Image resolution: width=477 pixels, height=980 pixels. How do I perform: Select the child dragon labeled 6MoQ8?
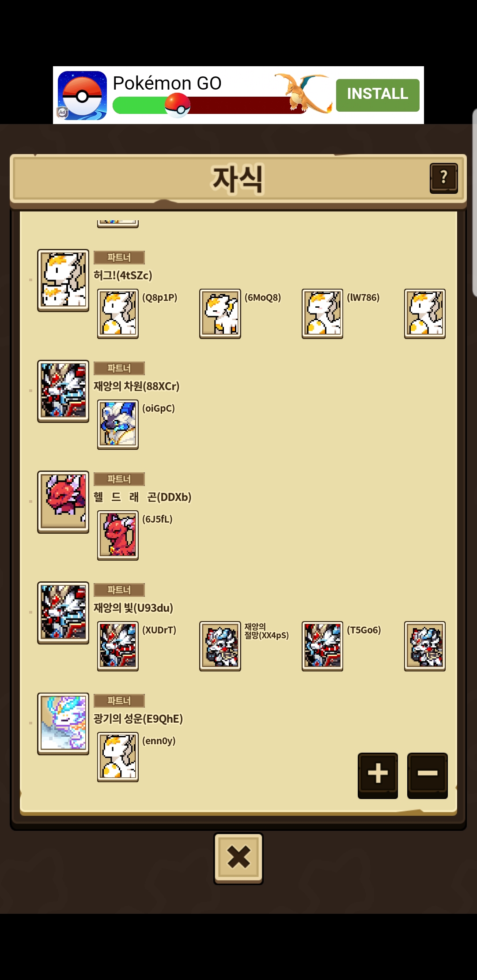pos(220,314)
